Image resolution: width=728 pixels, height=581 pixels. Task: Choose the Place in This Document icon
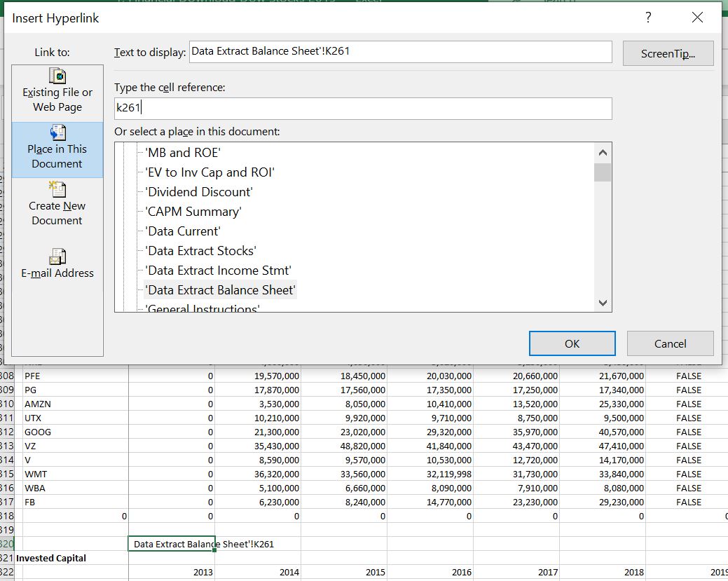(57, 133)
